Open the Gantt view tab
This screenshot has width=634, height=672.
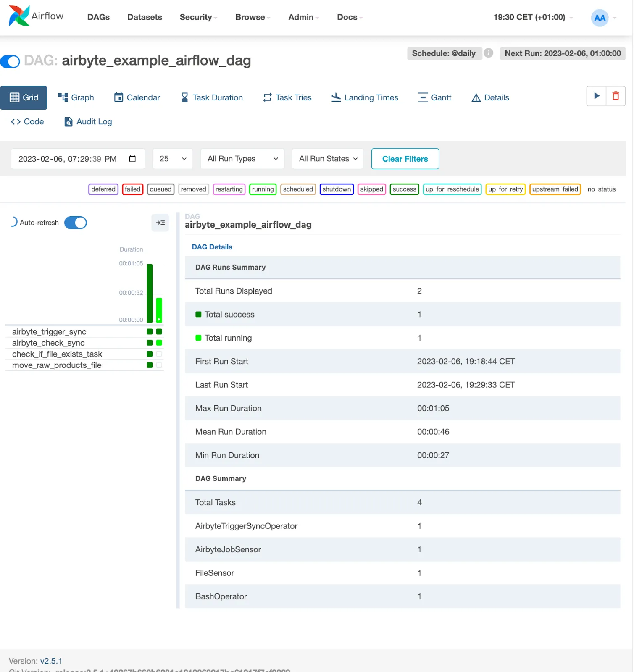click(x=435, y=97)
